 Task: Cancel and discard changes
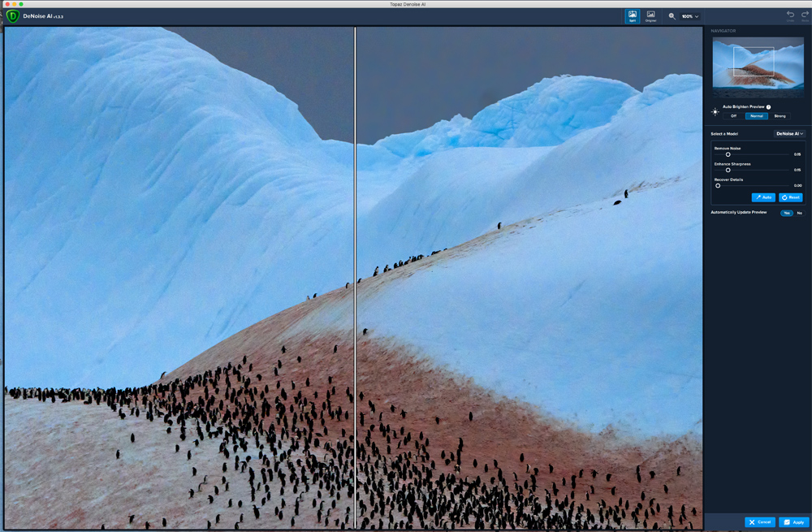760,522
